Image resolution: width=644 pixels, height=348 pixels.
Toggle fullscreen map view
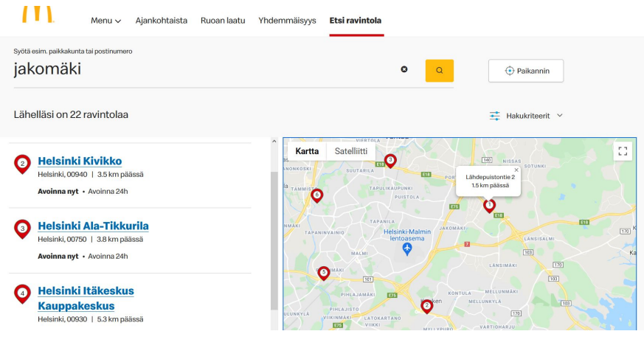click(623, 151)
